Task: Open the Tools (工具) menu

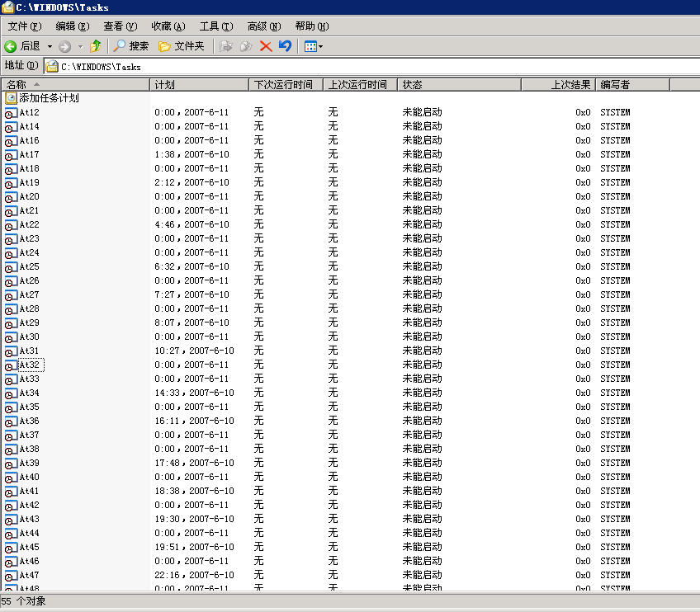Action: click(x=215, y=26)
